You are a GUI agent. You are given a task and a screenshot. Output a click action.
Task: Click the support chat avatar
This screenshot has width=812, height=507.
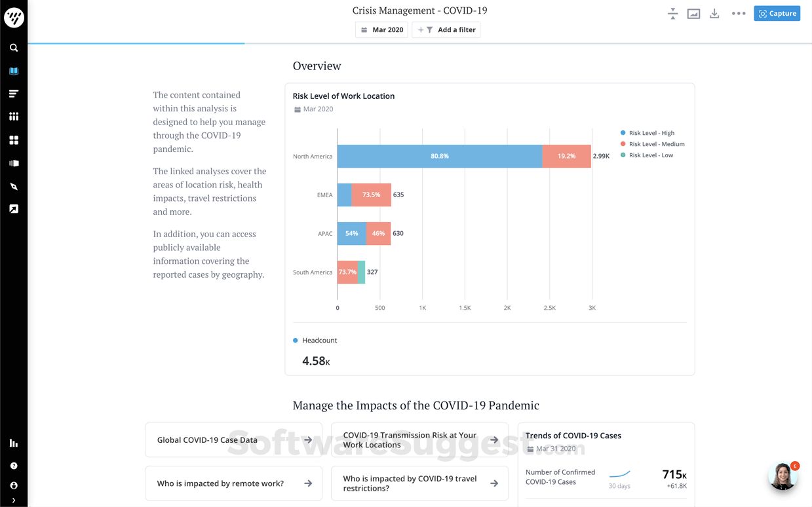(783, 476)
